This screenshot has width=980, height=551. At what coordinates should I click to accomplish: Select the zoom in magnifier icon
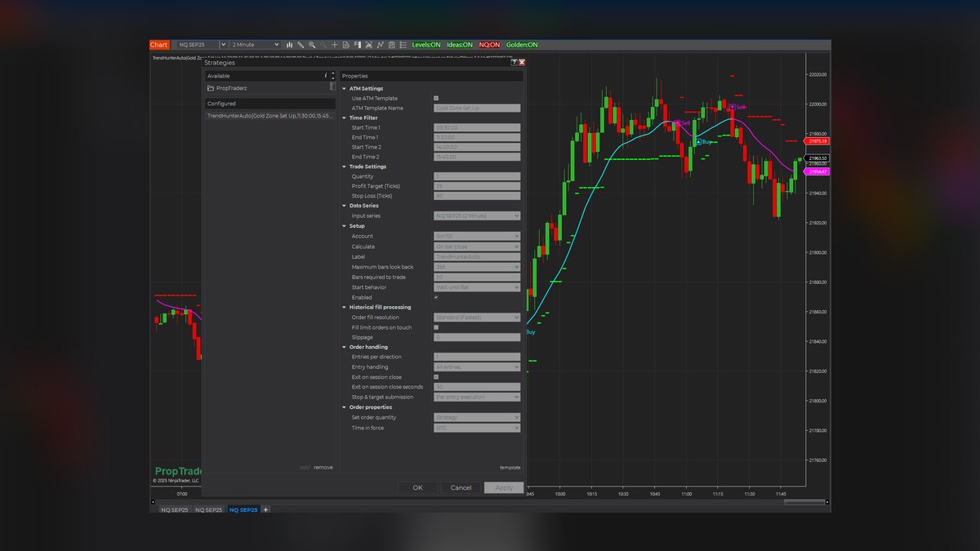point(312,45)
